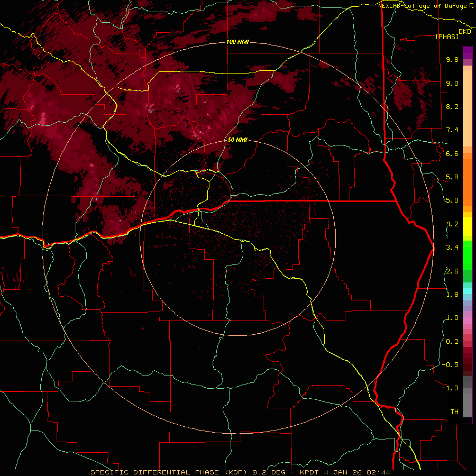The image size is (476, 476).
Task: Click the [PHAS] unit label
Action: pyautogui.click(x=447, y=36)
